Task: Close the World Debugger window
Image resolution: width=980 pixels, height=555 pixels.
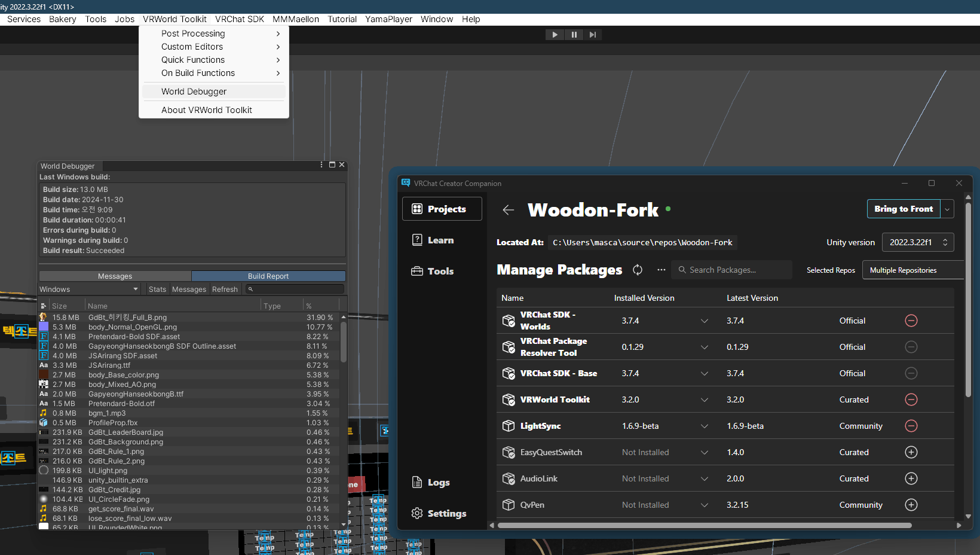Action: tap(342, 165)
